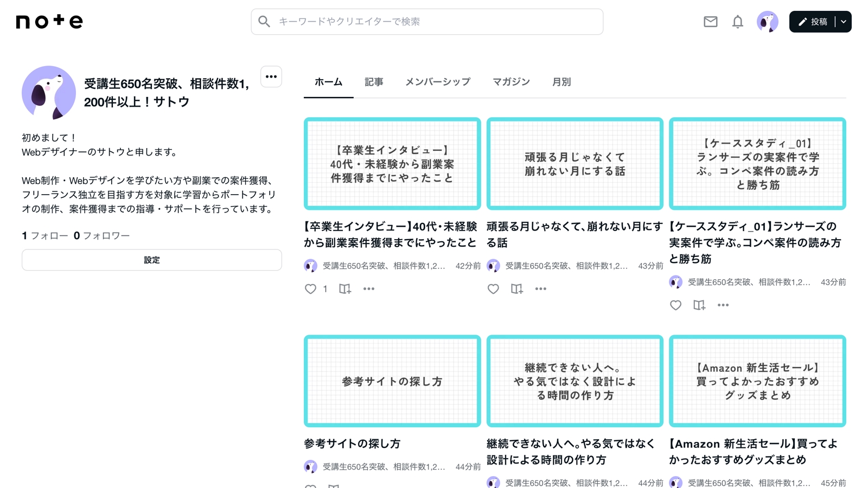This screenshot has height=488, width=868.
Task: Add 卒業生インタビュー article to a magazine
Action: pos(345,289)
